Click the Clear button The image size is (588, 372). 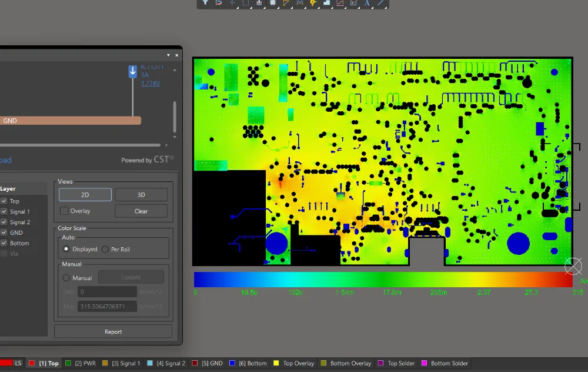click(x=141, y=211)
